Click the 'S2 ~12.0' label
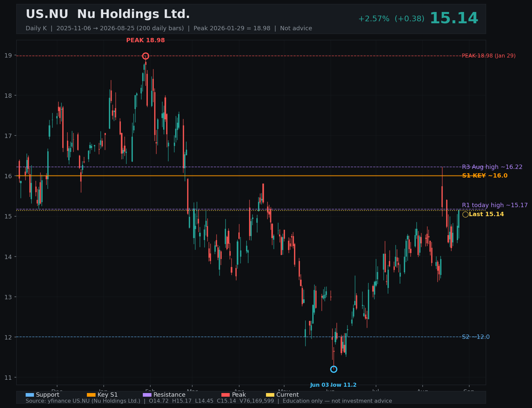 point(476,337)
